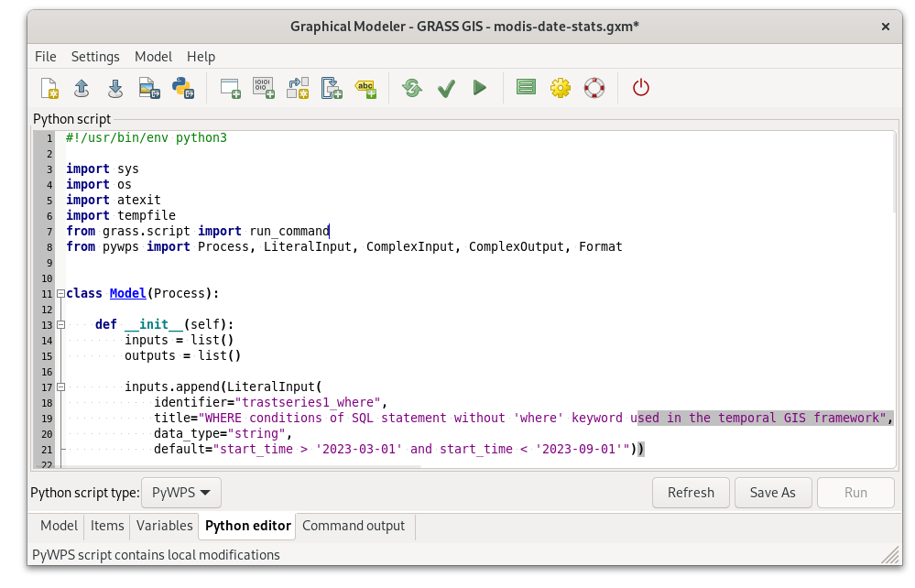Screen dimensions: 915x588
Task: Load model from file icon
Action: (82, 88)
